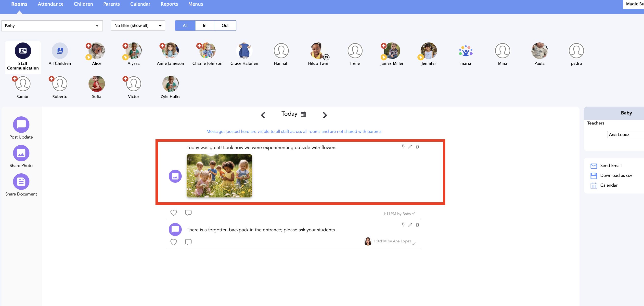Select the All attendance filter
Screen dimensions: 644x306
[x=185, y=26]
